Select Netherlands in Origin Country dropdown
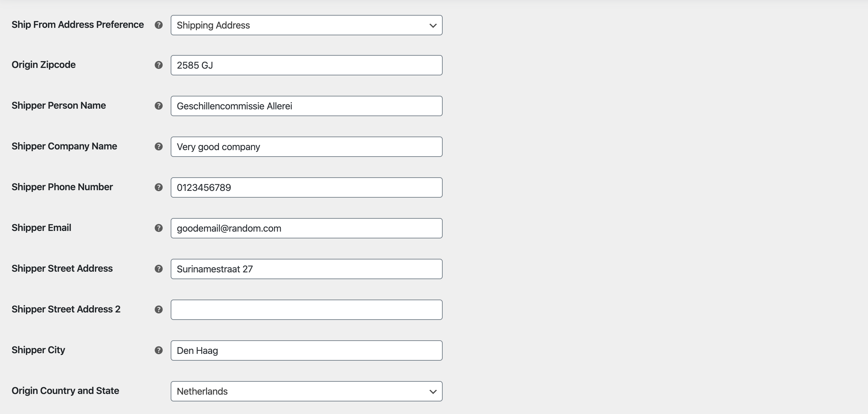This screenshot has width=868, height=414. [x=306, y=391]
